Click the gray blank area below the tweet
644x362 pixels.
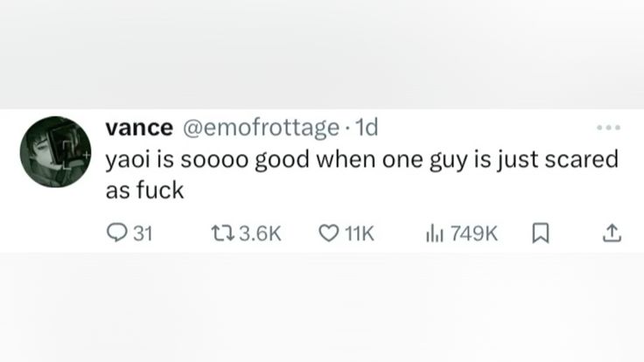click(x=322, y=308)
